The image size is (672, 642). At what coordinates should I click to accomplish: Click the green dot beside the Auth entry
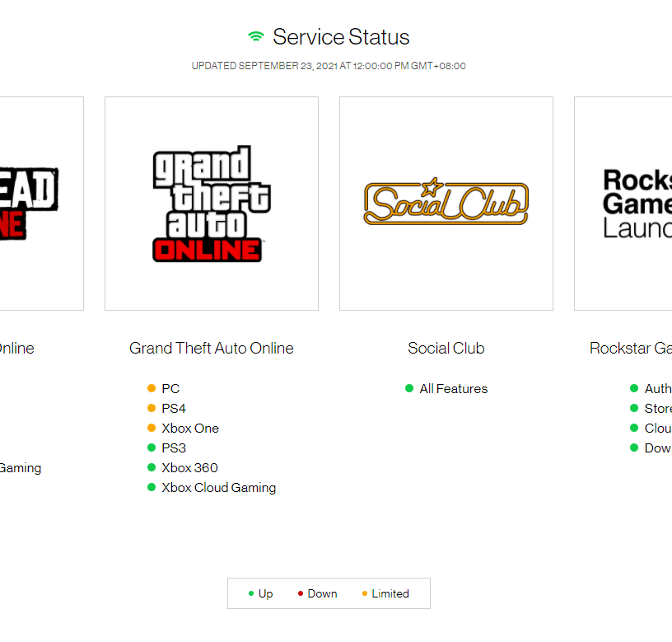click(x=634, y=388)
